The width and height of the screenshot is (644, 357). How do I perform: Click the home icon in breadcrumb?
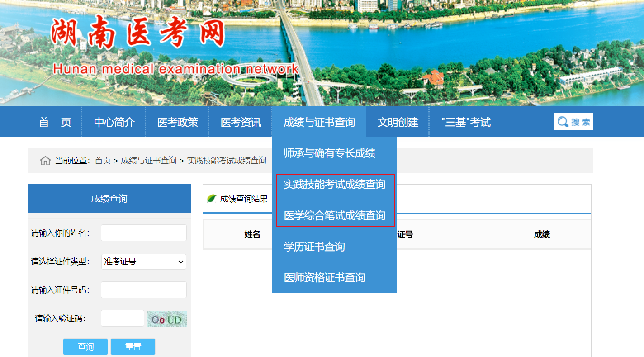click(45, 161)
